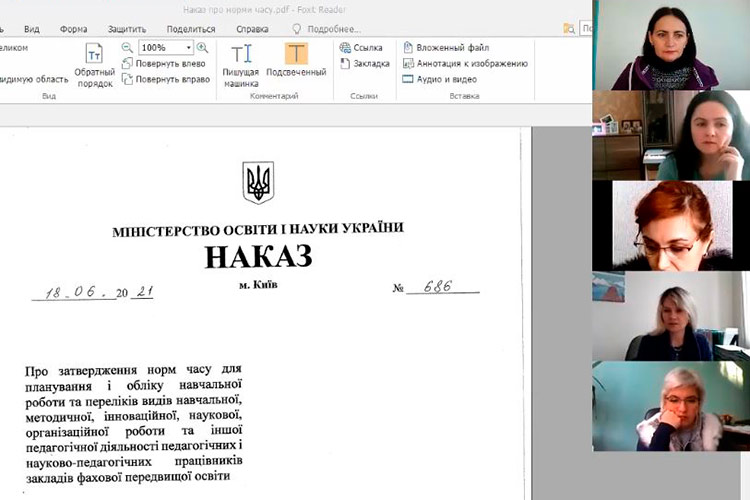Viewport: 750px width, 500px height.
Task: Open the Вид ribbon tab
Action: coord(32,29)
